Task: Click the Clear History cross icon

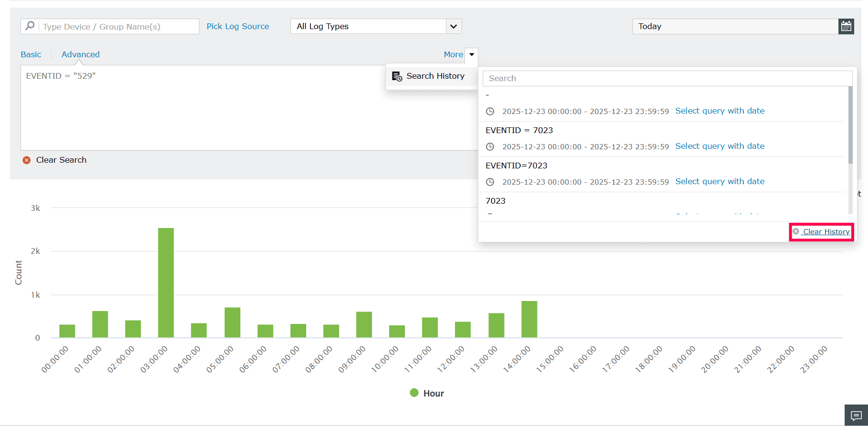Action: coord(796,231)
